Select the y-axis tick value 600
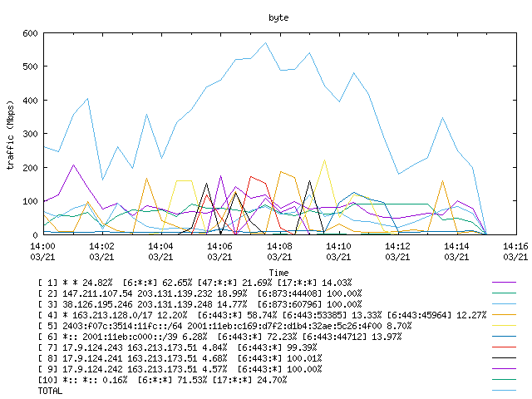This screenshot has width=532, height=399. [x=30, y=33]
